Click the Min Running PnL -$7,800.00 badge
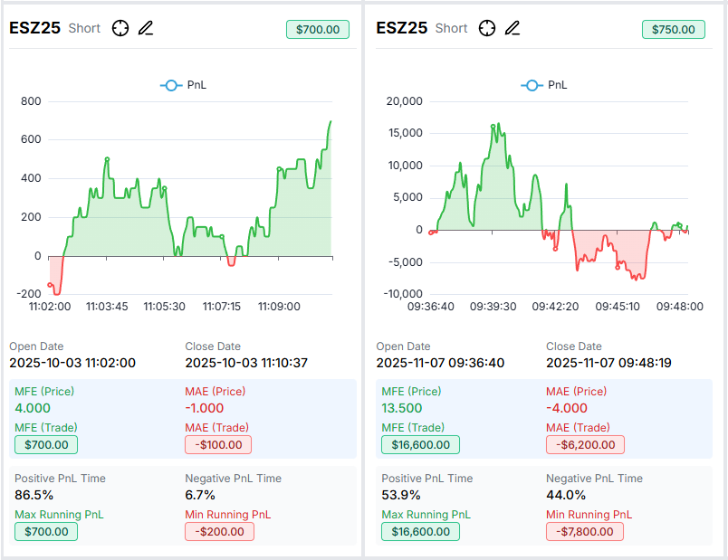This screenshot has height=560, width=728. pos(585,531)
